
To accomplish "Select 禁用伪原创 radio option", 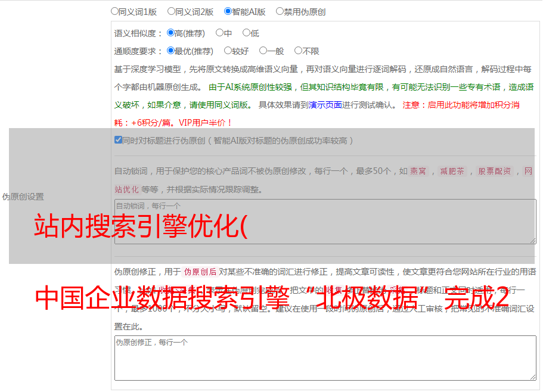I will point(280,11).
